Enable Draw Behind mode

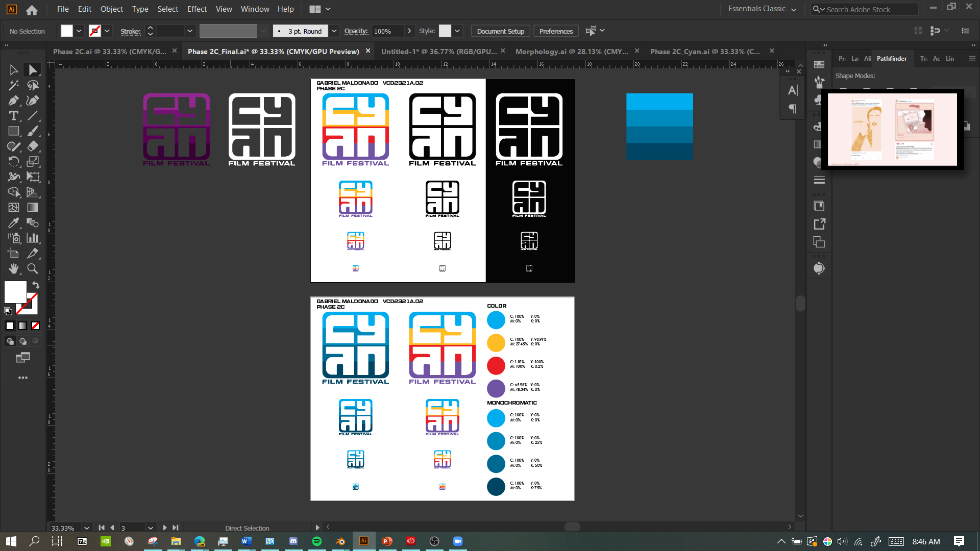23,341
